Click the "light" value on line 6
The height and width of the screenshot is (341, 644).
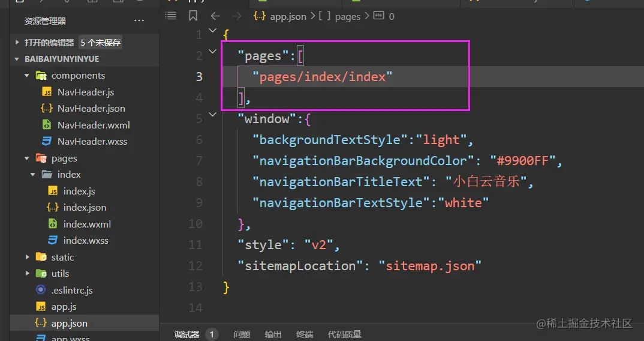441,139
